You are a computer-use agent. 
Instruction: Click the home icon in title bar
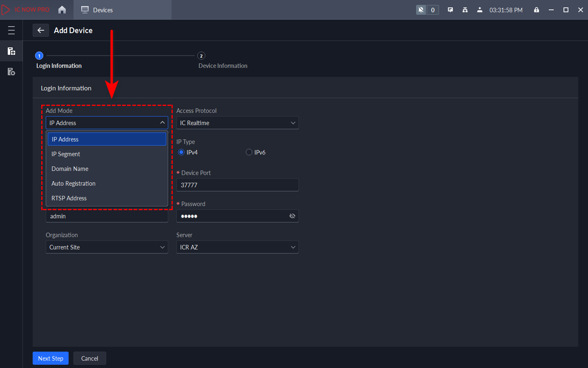pos(62,10)
